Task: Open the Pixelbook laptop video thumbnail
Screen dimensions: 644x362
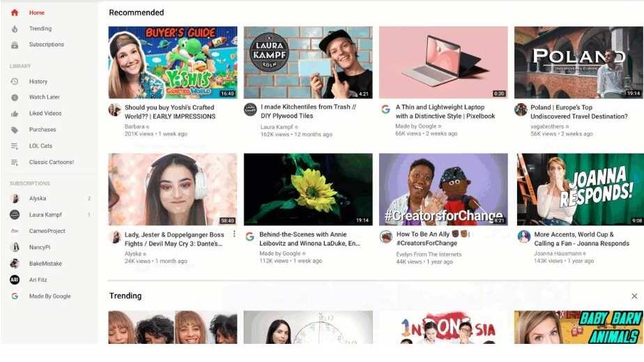Action: 443,63
